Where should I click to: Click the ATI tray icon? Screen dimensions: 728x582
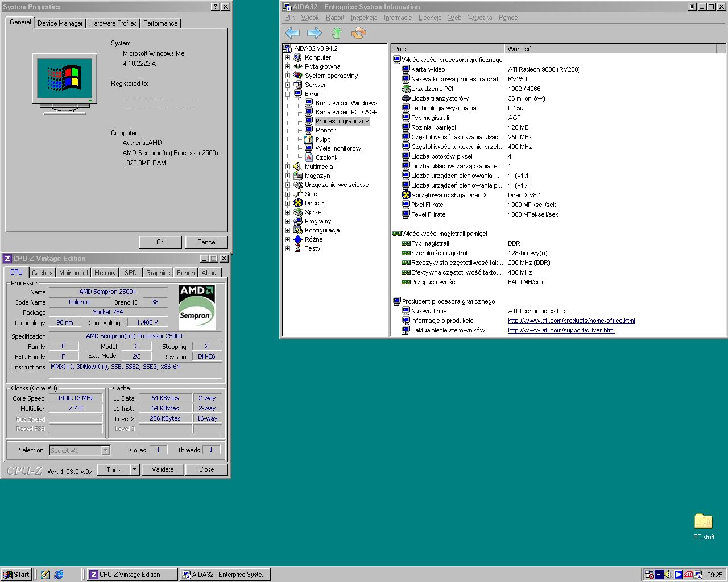click(x=688, y=575)
